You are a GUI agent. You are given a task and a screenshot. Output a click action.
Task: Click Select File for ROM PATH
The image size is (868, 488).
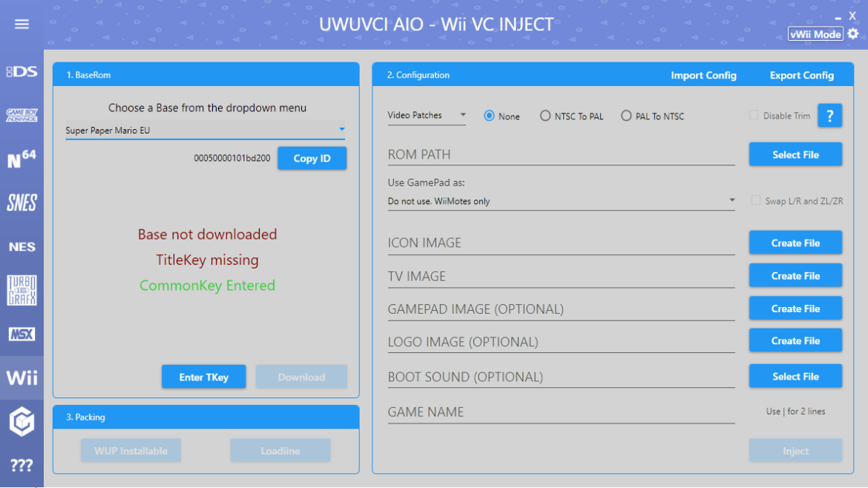[795, 154]
